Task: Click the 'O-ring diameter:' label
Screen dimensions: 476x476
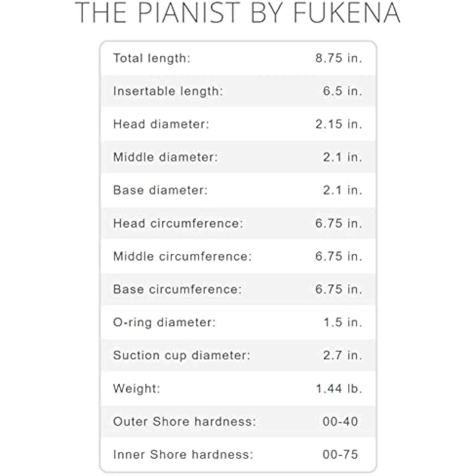Action: 164,322
